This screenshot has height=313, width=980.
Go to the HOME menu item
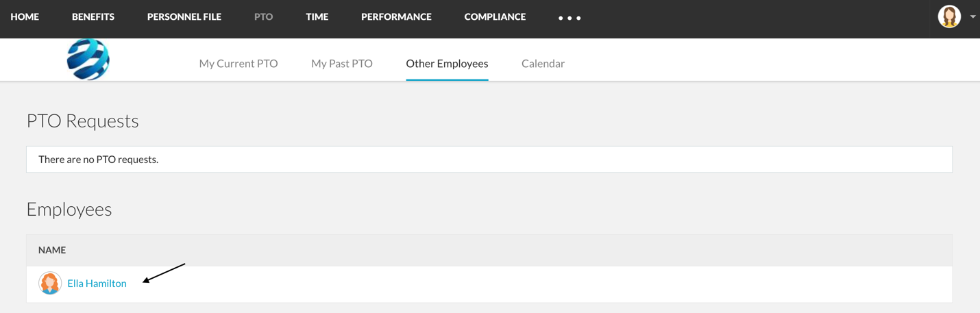click(25, 16)
